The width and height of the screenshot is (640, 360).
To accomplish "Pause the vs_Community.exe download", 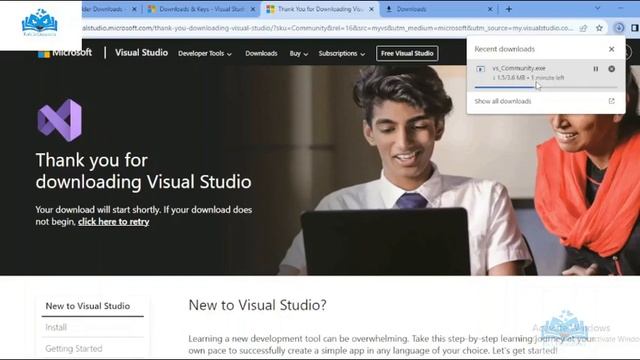I will click(596, 69).
